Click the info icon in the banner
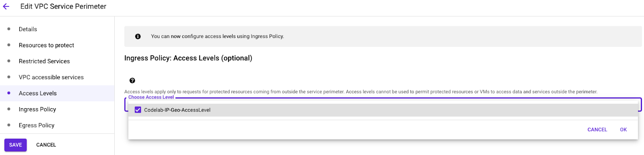The image size is (644, 155). tap(138, 36)
